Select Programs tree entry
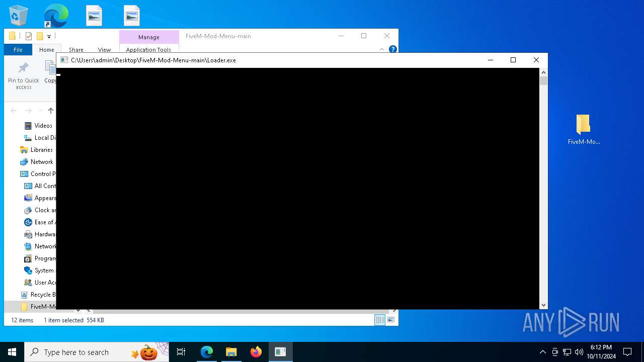644x362 pixels. (39, 258)
